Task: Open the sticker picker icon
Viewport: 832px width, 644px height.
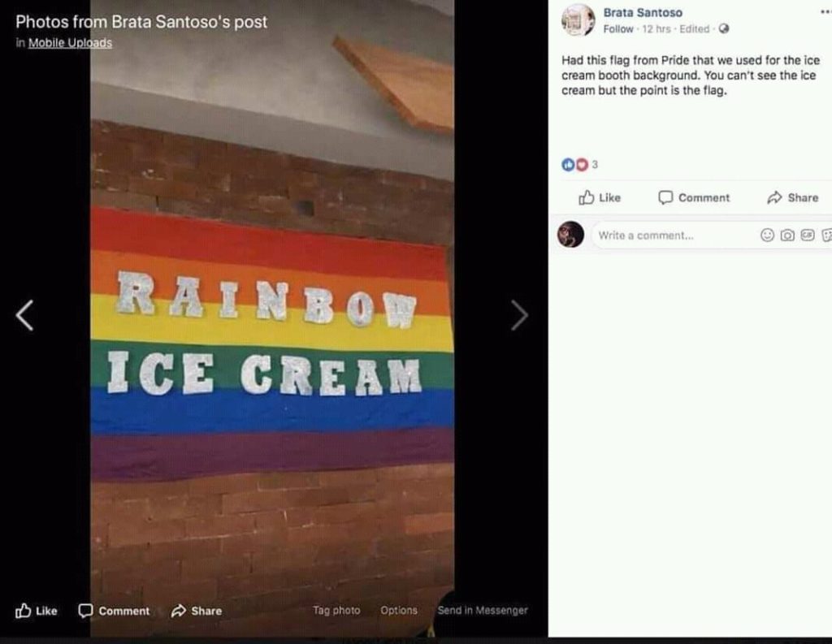Action: [x=826, y=235]
